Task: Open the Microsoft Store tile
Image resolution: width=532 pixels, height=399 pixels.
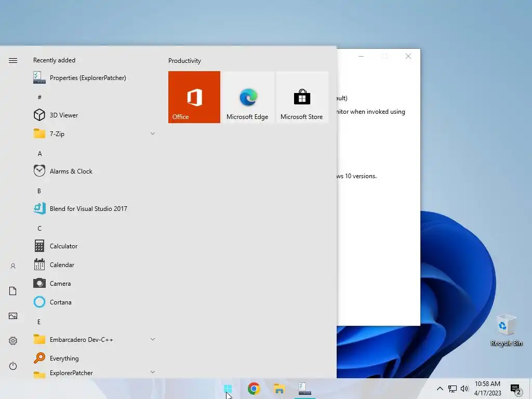Action: (x=302, y=97)
